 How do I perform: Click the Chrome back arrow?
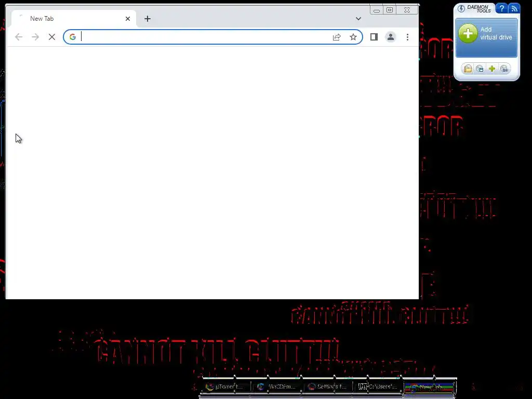click(19, 37)
